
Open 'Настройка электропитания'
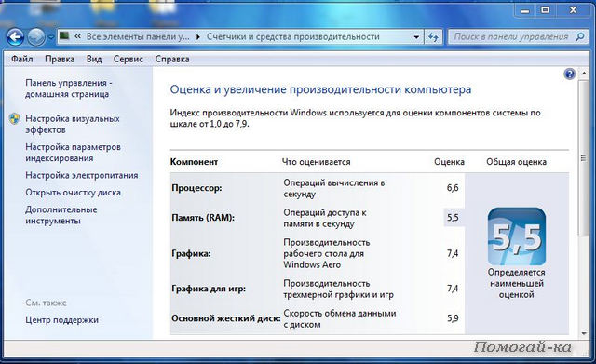(x=82, y=175)
